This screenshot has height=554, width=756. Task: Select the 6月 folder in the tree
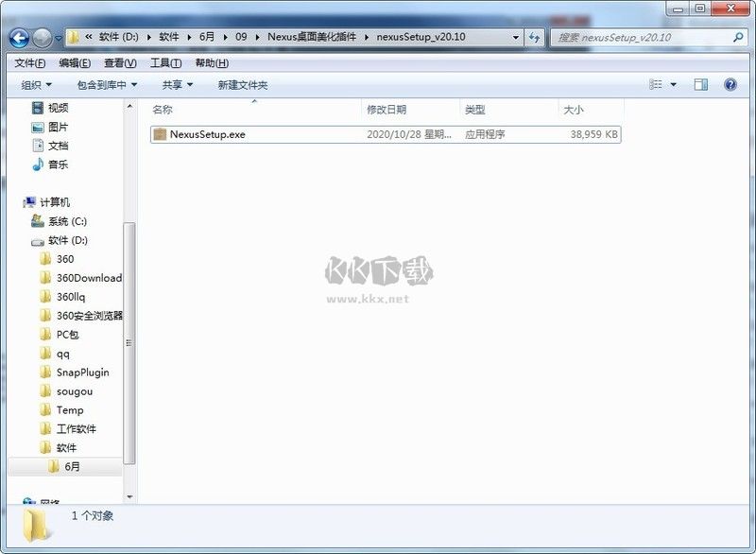coord(65,466)
